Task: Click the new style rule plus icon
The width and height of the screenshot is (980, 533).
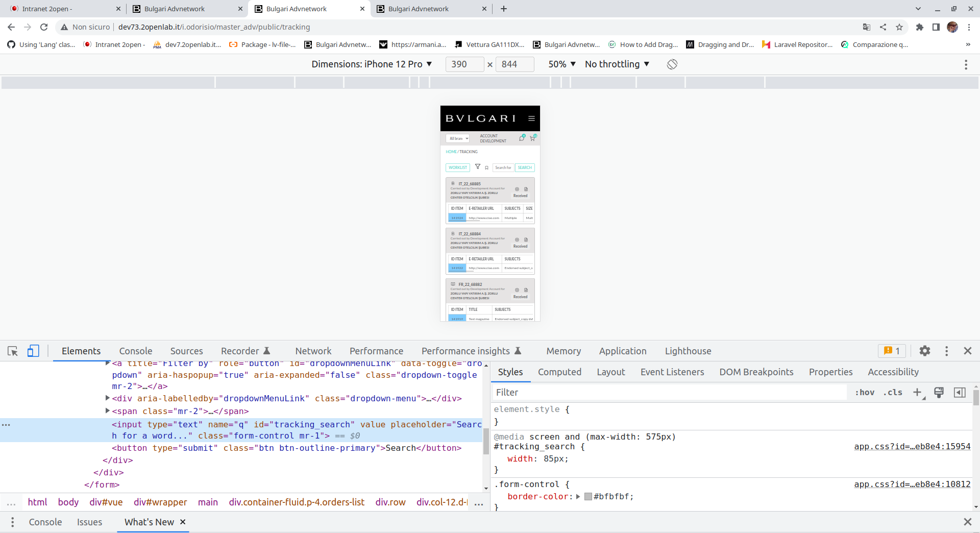Action: [x=918, y=393]
